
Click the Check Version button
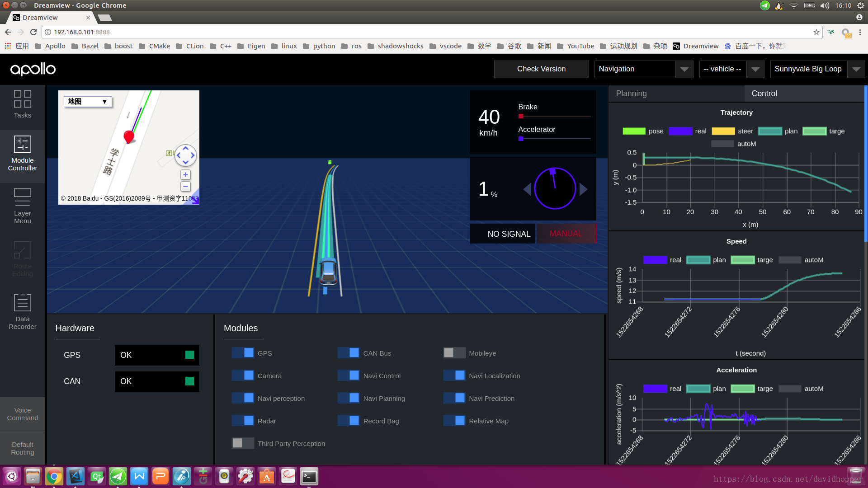coord(541,69)
